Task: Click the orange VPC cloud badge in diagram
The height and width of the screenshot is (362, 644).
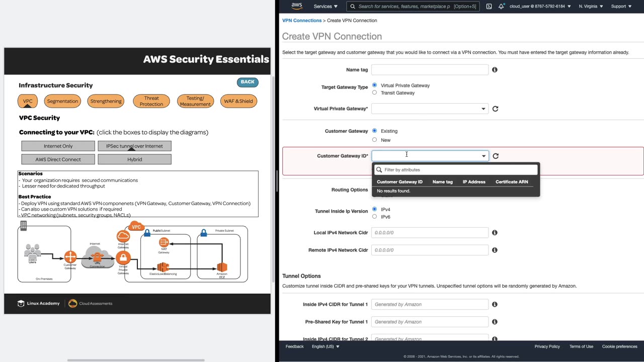Action: click(136, 226)
